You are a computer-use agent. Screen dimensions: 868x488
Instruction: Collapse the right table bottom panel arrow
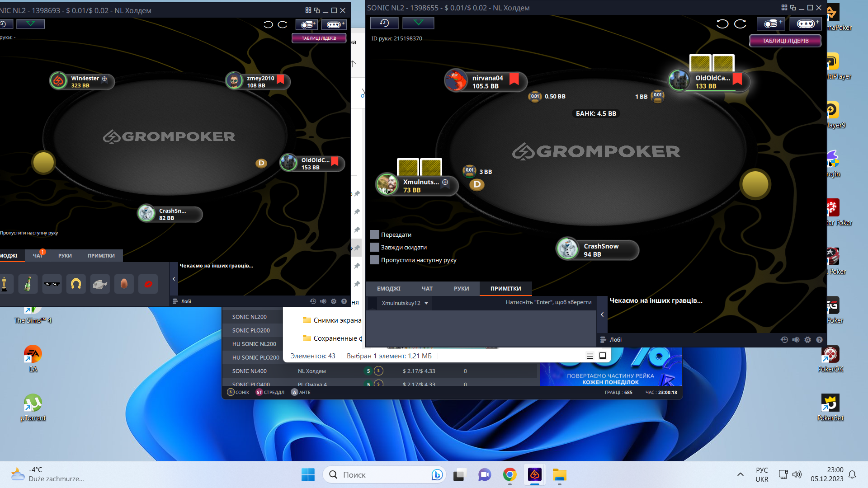pyautogui.click(x=602, y=314)
